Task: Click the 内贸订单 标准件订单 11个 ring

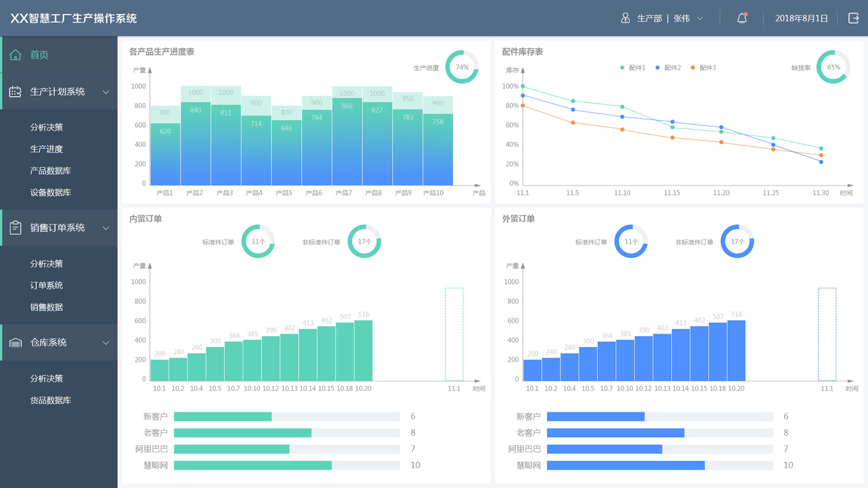Action: pyautogui.click(x=258, y=241)
